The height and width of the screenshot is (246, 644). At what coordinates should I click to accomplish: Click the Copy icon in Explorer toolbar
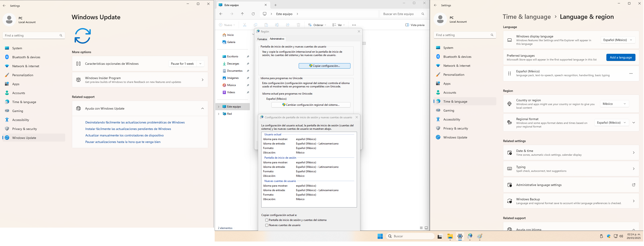255,25
